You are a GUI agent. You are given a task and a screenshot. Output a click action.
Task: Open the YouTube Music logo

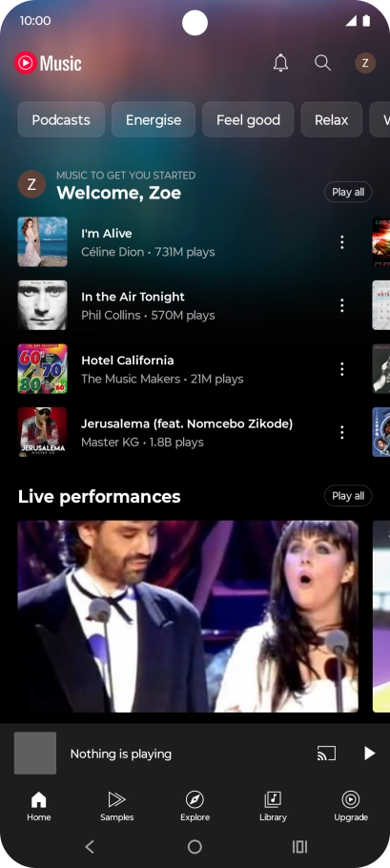(x=48, y=63)
